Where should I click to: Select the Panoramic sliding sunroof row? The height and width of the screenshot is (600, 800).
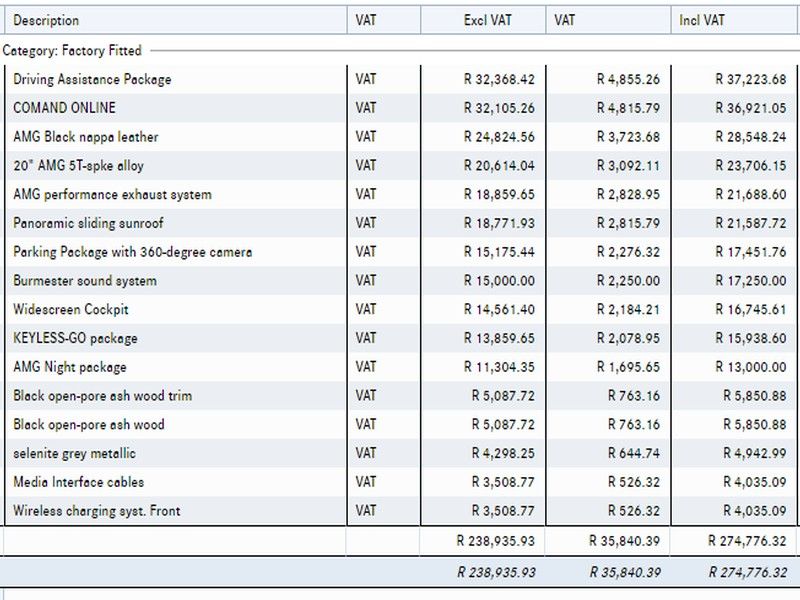click(88, 223)
